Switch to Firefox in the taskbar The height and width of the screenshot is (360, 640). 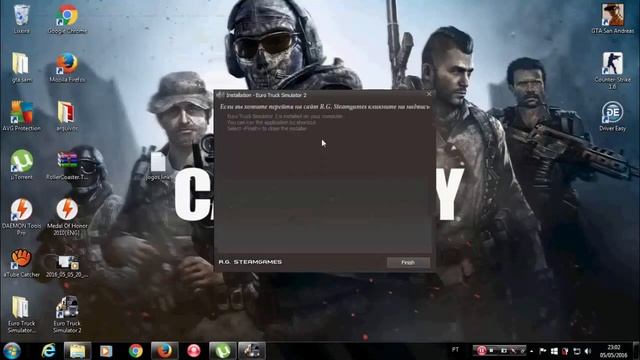click(164, 351)
